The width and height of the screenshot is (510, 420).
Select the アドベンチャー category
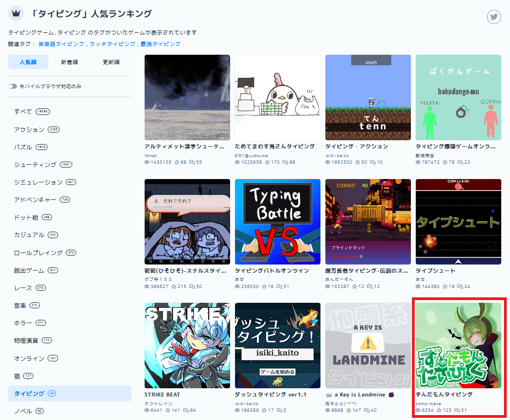(70, 200)
